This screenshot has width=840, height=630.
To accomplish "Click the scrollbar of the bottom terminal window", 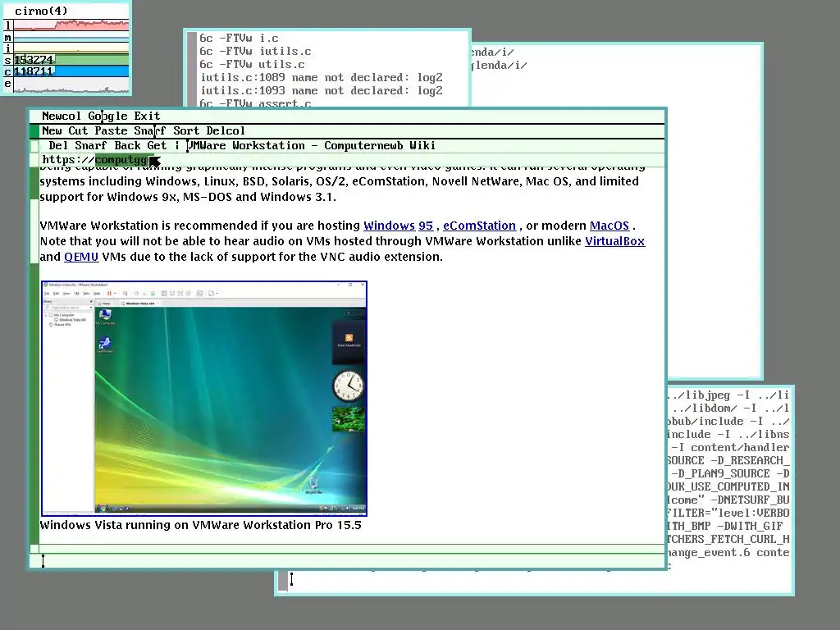I will (283, 581).
